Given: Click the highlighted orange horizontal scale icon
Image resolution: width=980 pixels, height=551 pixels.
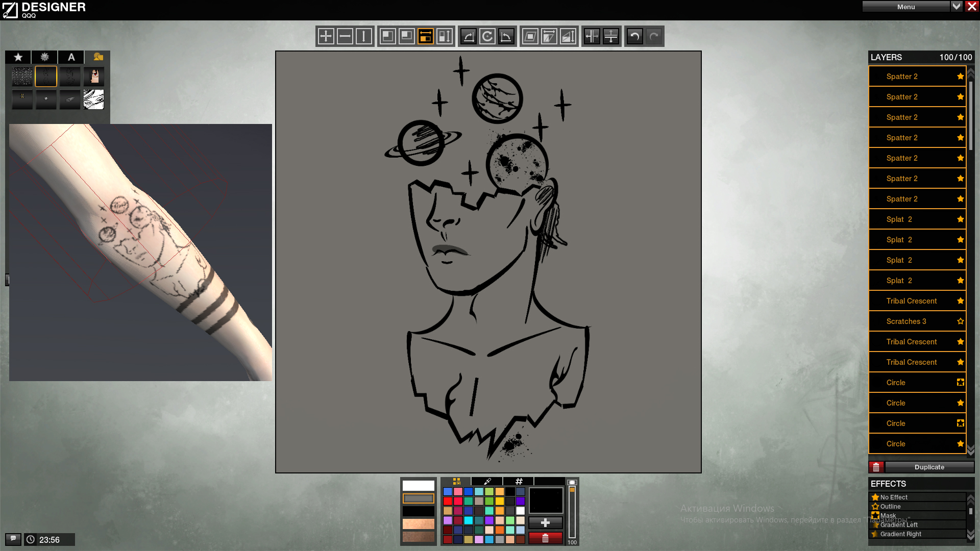Looking at the screenshot, I should pos(426,36).
